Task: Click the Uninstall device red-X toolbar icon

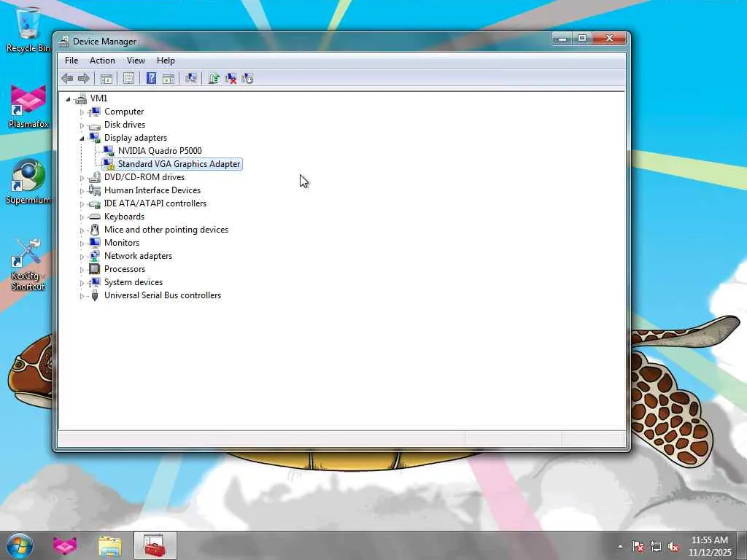Action: 231,79
